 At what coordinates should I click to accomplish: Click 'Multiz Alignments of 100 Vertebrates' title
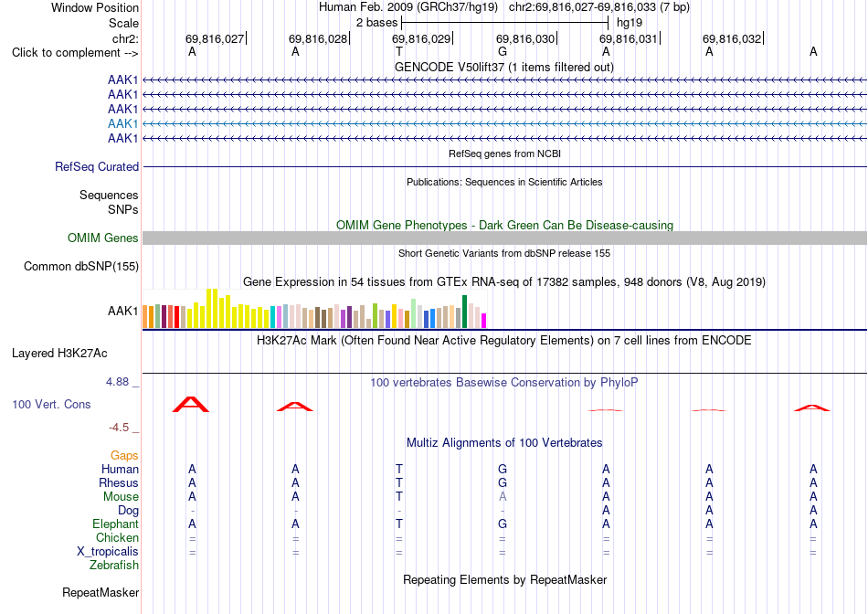504,443
